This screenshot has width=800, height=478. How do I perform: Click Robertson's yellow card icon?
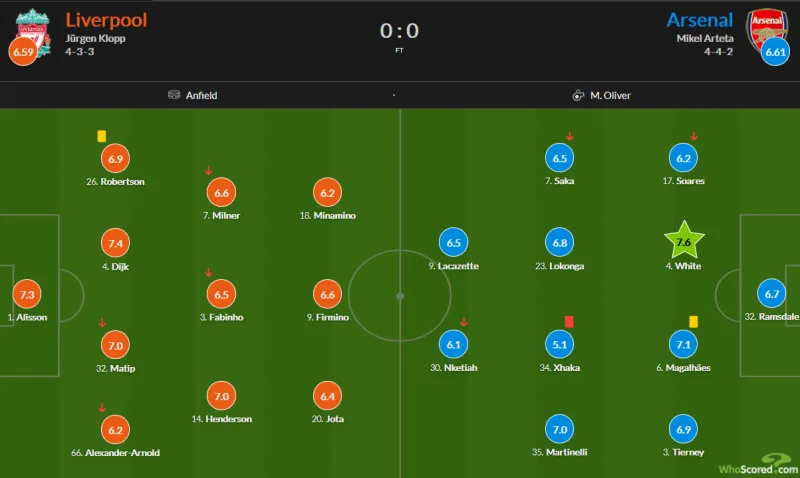point(102,136)
